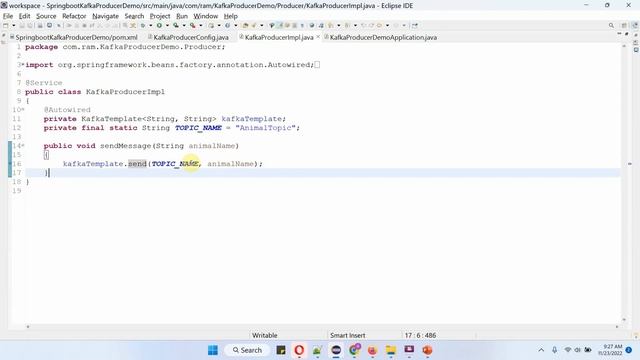Collapse the @Autowired field at line 10
This screenshot has height=360, width=640.
(x=22, y=109)
